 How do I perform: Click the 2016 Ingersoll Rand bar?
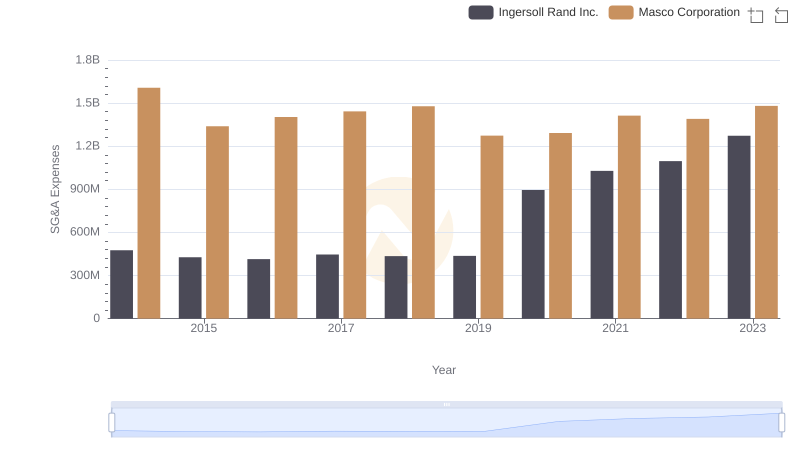click(x=259, y=289)
